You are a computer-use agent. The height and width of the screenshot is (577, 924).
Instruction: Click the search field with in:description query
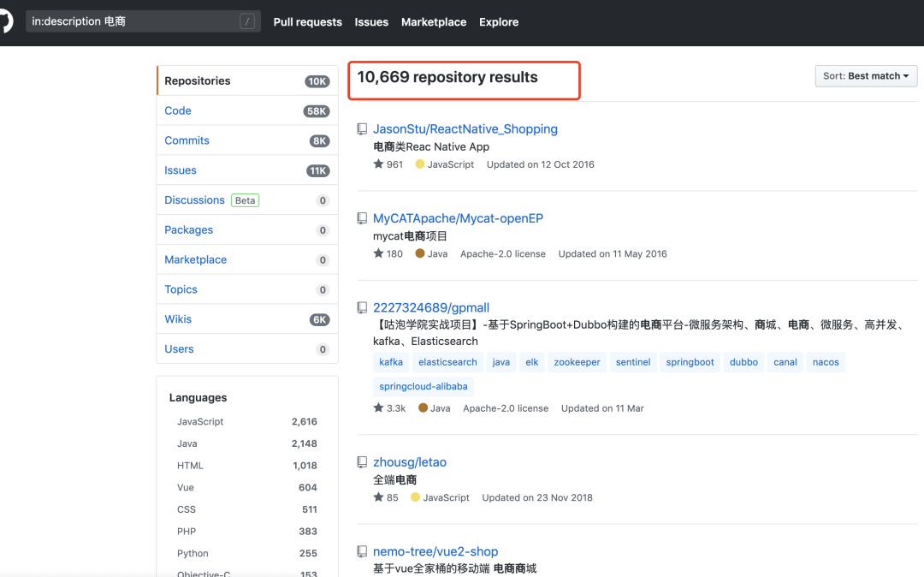(x=143, y=21)
